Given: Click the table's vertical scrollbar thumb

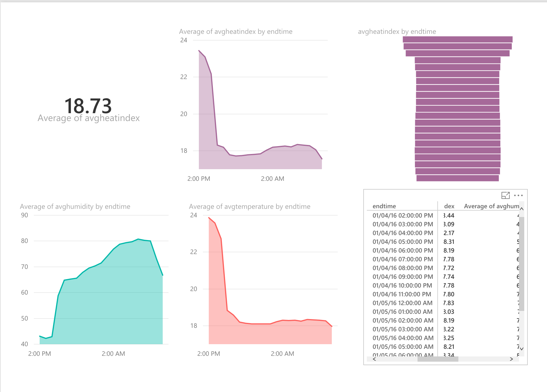Looking at the screenshot, I should [522, 264].
